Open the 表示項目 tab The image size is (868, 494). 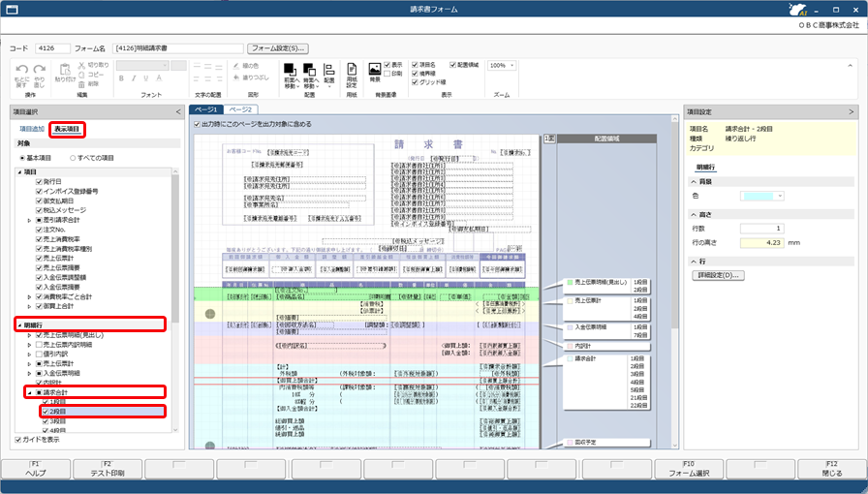click(x=67, y=129)
